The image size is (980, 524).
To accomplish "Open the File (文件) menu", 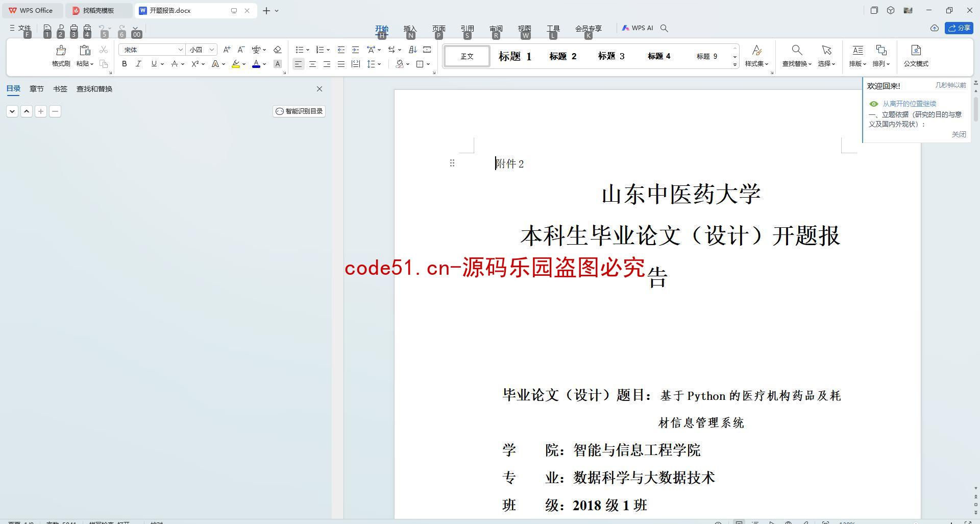I will tap(20, 28).
